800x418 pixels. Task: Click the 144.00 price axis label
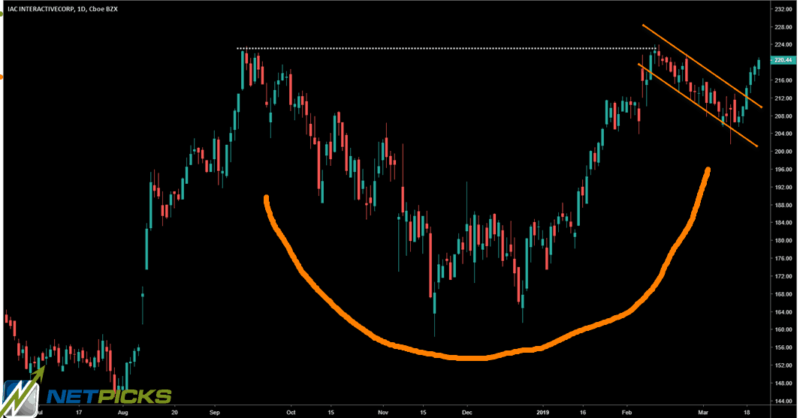(783, 401)
